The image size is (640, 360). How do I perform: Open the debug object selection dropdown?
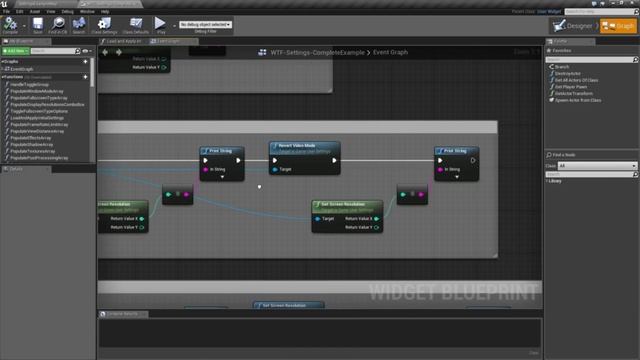[x=205, y=24]
